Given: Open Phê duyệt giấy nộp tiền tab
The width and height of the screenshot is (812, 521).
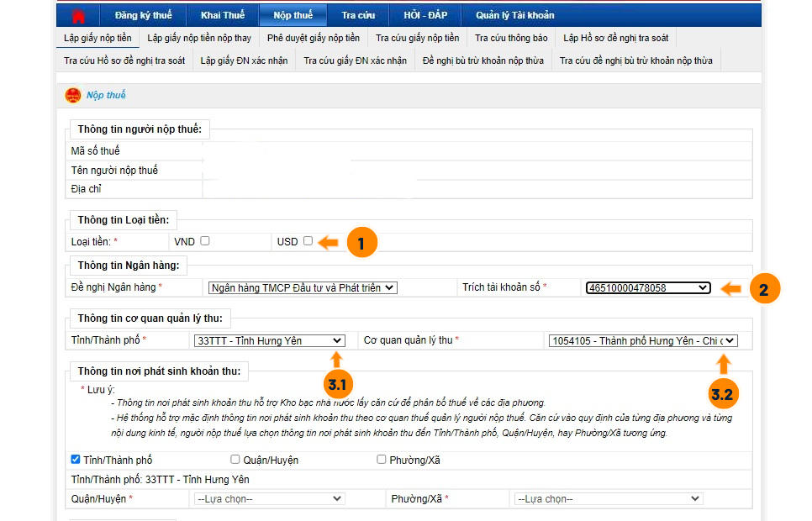Looking at the screenshot, I should point(314,38).
